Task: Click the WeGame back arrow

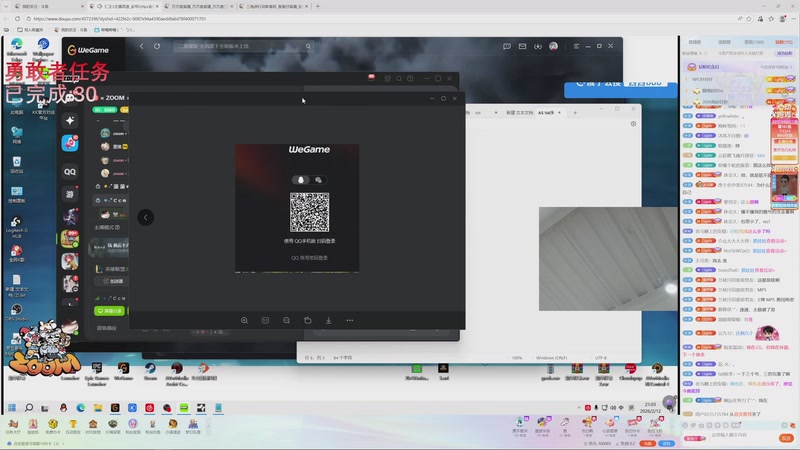Action: [141, 46]
